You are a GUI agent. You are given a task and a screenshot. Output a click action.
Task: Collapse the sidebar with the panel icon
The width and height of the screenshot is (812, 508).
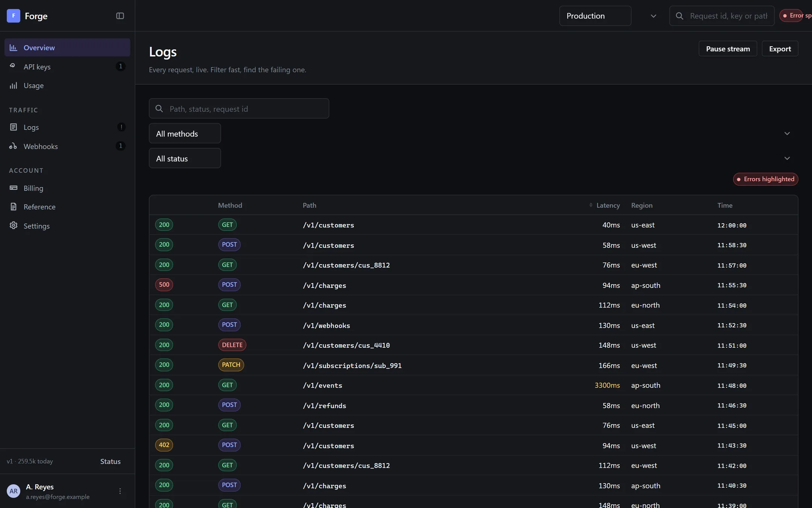click(120, 16)
